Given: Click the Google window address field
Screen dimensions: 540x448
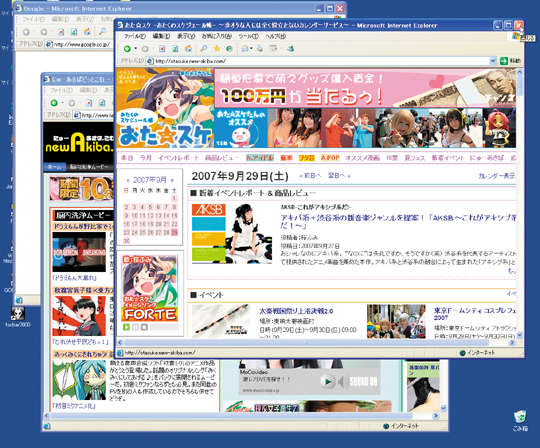Looking at the screenshot, I should (80, 44).
